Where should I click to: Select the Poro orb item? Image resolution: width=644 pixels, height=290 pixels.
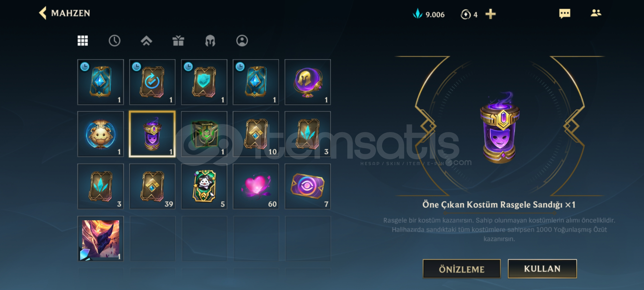coord(101,134)
